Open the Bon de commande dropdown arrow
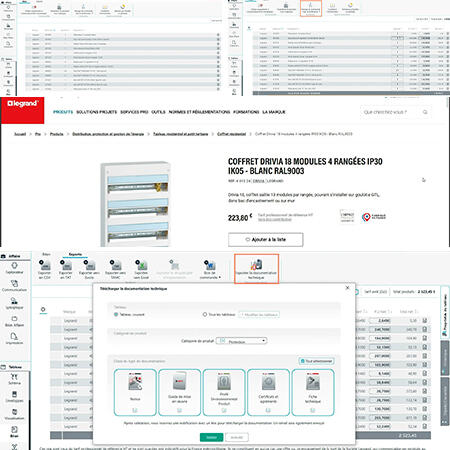 [x=220, y=277]
